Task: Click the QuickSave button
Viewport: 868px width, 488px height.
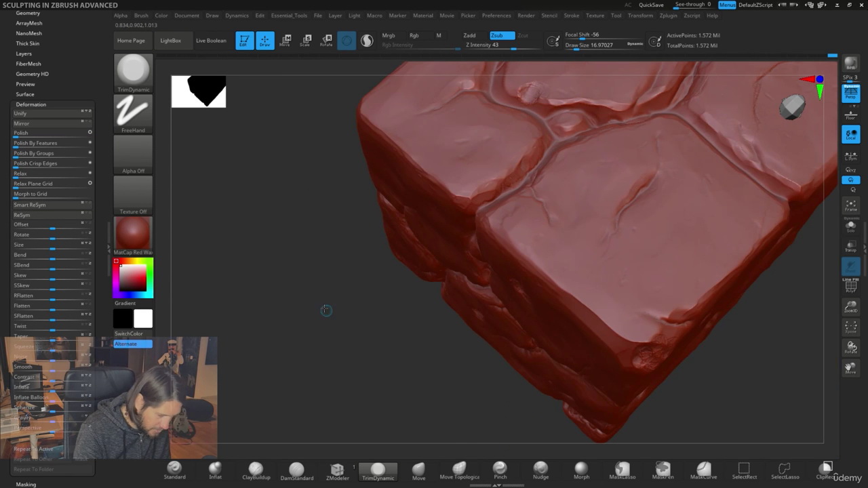Action: [x=651, y=5]
